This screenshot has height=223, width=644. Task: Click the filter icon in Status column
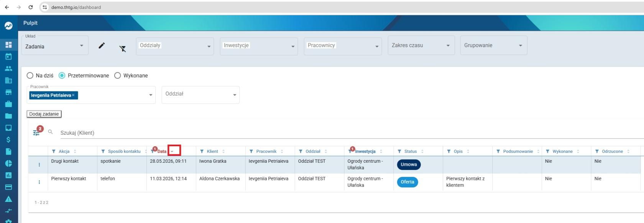(x=399, y=151)
